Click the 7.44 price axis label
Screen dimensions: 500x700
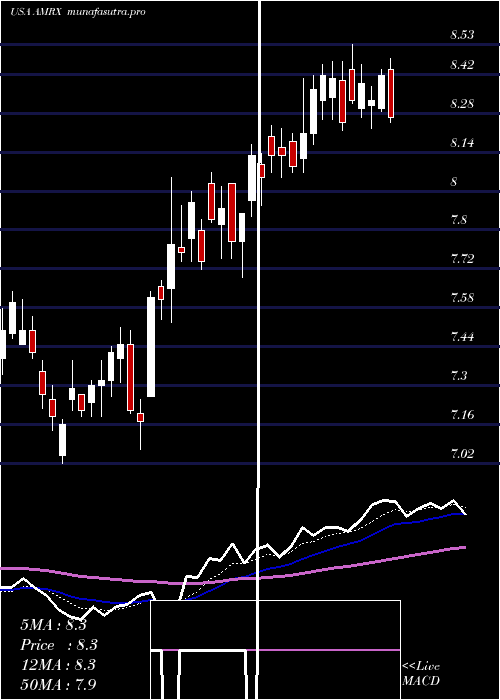pos(462,337)
